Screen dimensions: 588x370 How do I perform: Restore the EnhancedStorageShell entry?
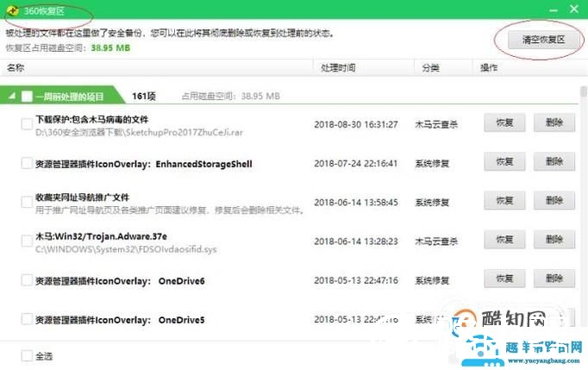pos(504,162)
